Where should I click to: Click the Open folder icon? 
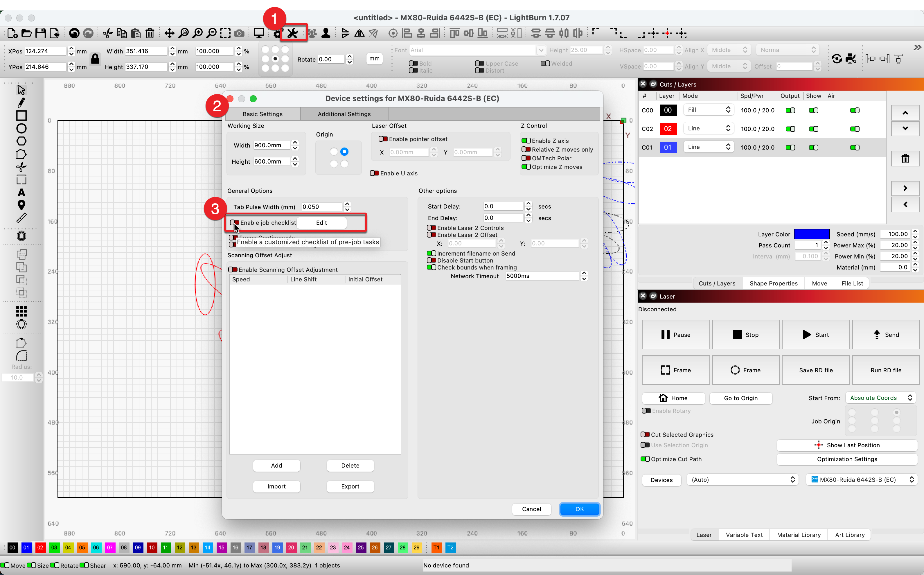coord(26,33)
